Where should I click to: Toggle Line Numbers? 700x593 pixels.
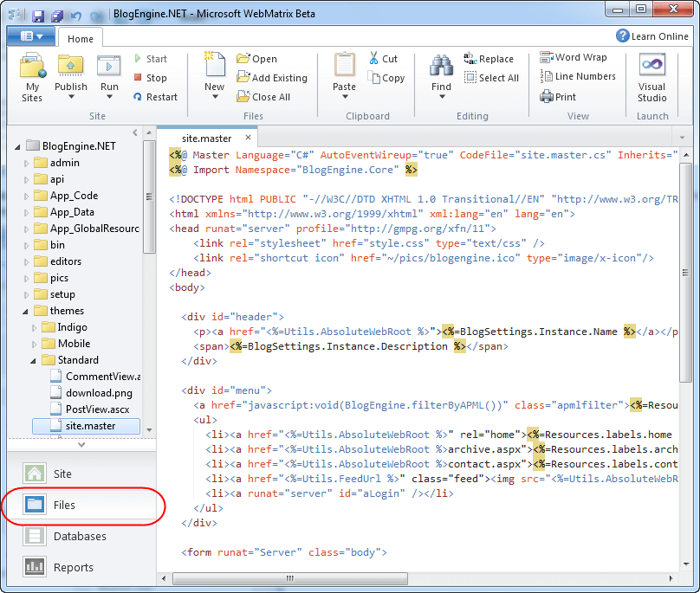578,76
